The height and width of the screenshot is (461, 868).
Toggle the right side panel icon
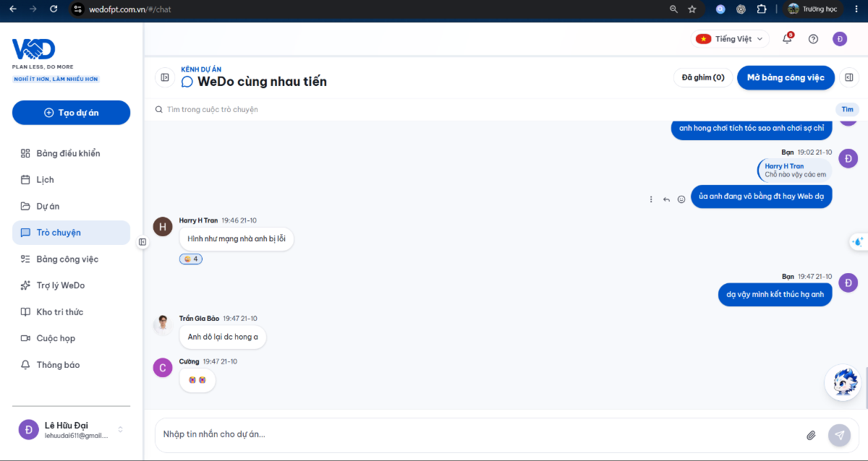click(848, 77)
